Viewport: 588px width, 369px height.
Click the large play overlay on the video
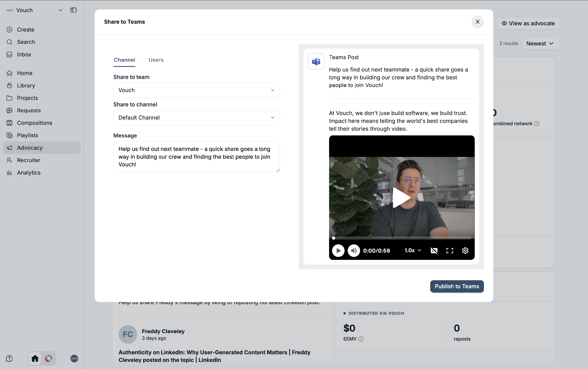tap(402, 198)
